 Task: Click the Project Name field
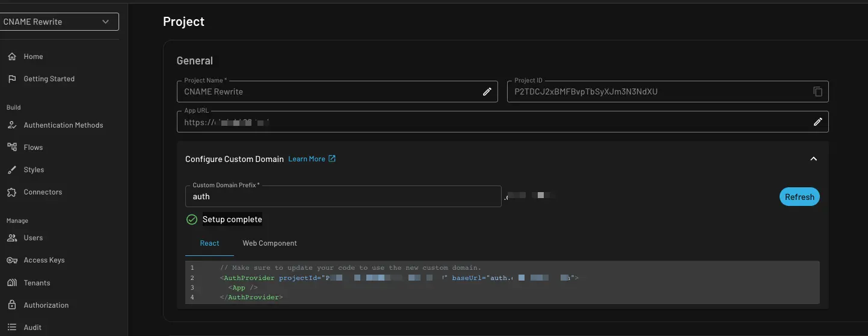[x=337, y=92]
